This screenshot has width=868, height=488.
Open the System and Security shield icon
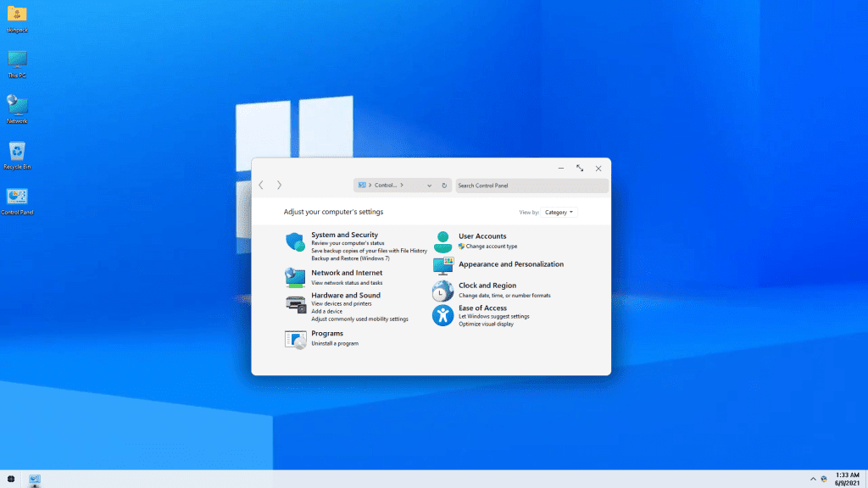[295, 241]
